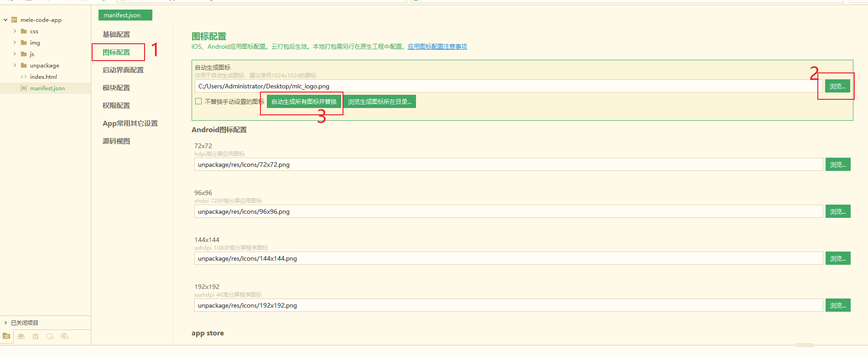The height and width of the screenshot is (355, 868).
Task: Click the index.html file icon
Action: click(24, 77)
